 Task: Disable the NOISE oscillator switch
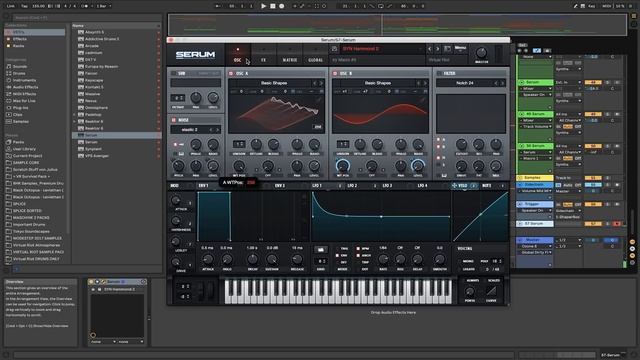point(173,120)
